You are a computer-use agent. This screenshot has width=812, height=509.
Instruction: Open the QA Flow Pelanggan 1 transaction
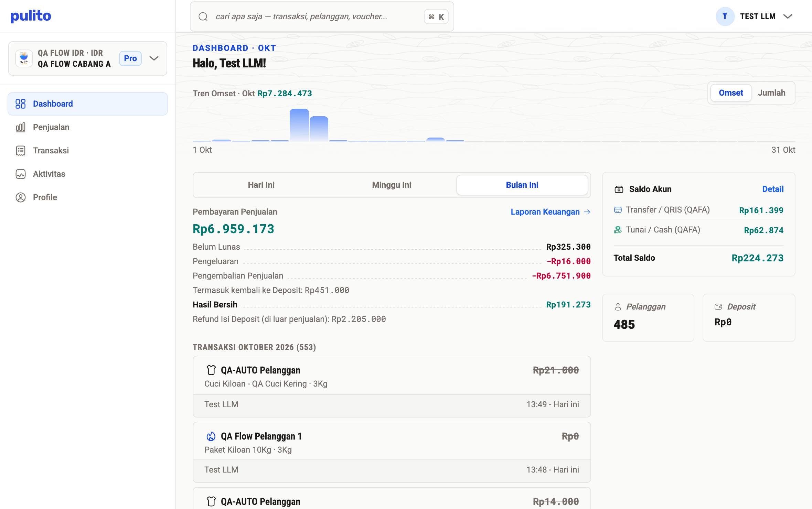(x=392, y=452)
